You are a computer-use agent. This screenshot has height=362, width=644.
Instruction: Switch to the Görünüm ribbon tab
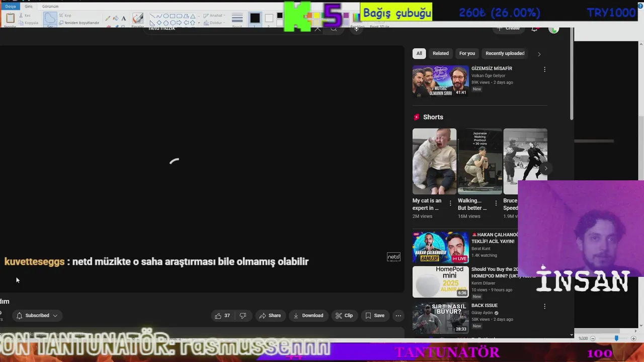tap(50, 6)
